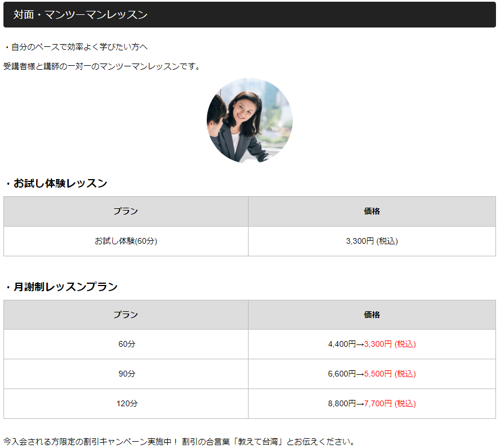Select the 月謝制レッスンプラン section heading

[62, 287]
